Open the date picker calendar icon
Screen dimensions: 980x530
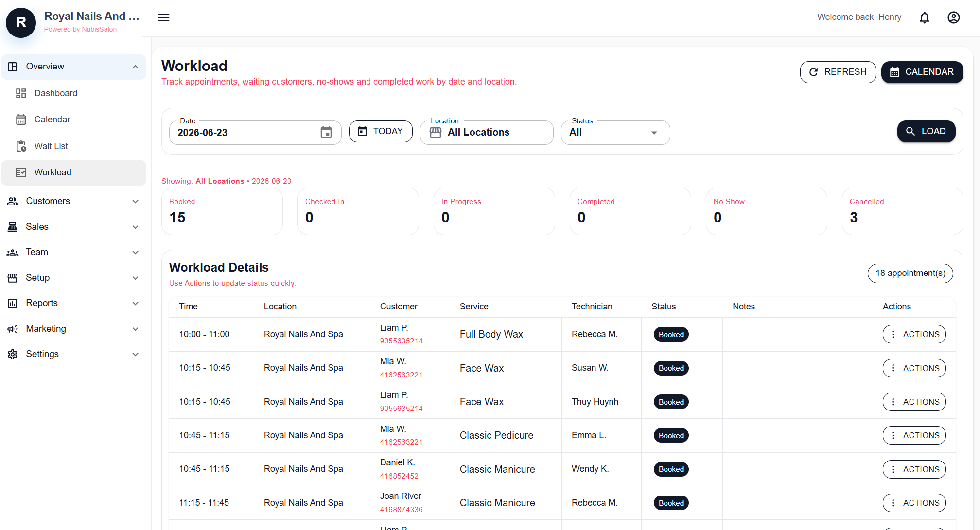click(x=326, y=132)
